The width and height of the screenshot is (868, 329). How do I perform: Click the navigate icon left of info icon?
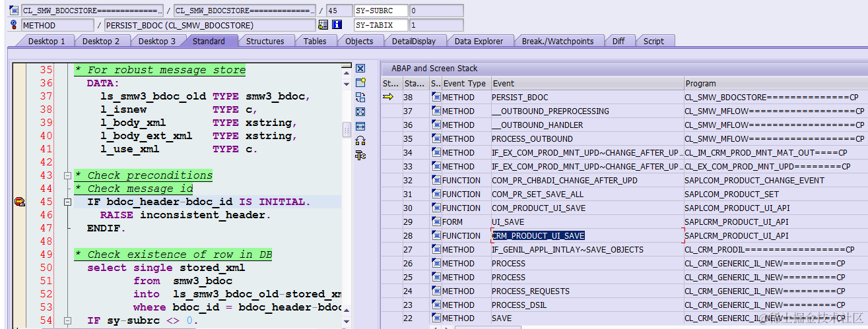(x=323, y=25)
